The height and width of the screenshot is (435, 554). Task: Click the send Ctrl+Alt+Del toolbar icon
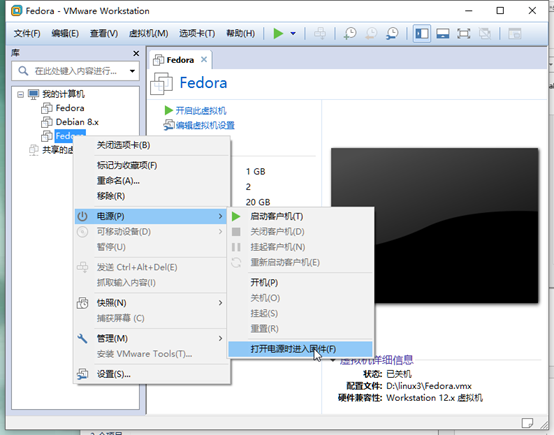[320, 34]
